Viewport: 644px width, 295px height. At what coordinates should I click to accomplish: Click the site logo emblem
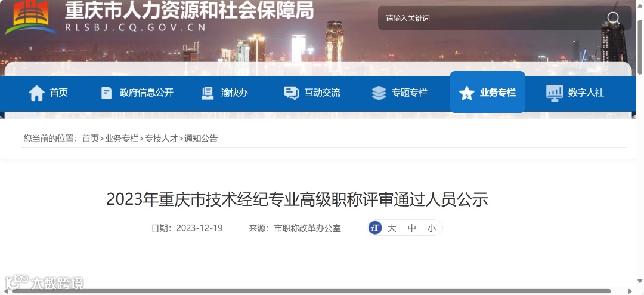tap(30, 17)
